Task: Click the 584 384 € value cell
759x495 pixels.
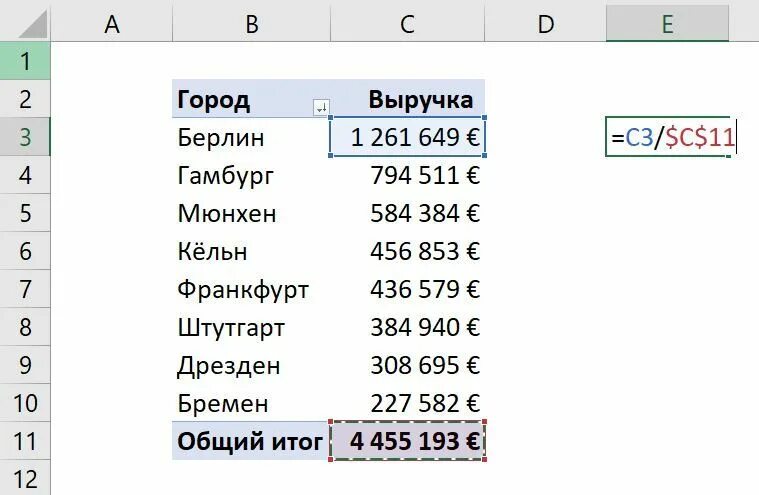Action: click(x=408, y=213)
